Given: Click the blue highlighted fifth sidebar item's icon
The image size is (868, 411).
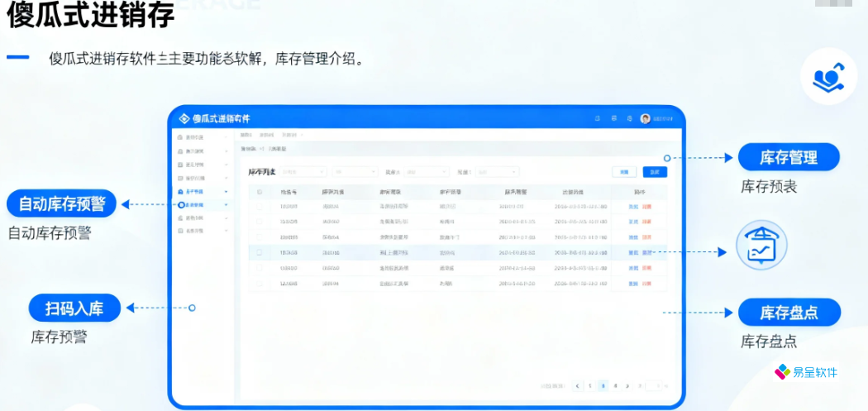Looking at the screenshot, I should (180, 192).
